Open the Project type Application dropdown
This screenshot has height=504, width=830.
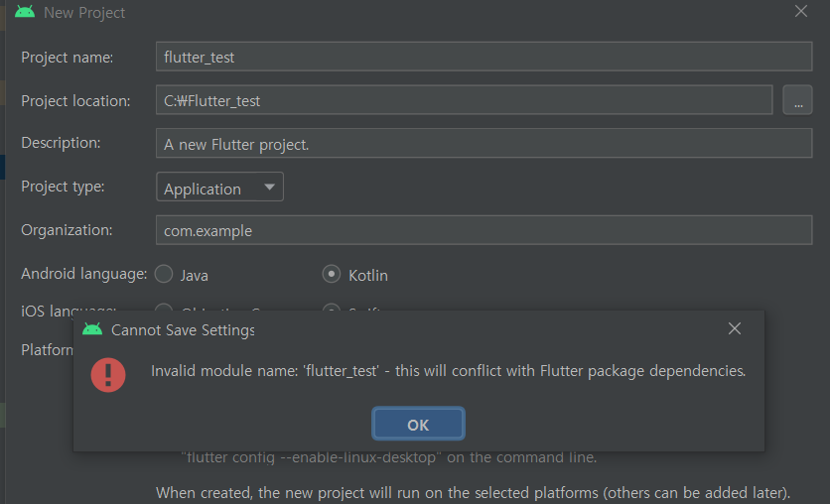[x=219, y=188]
